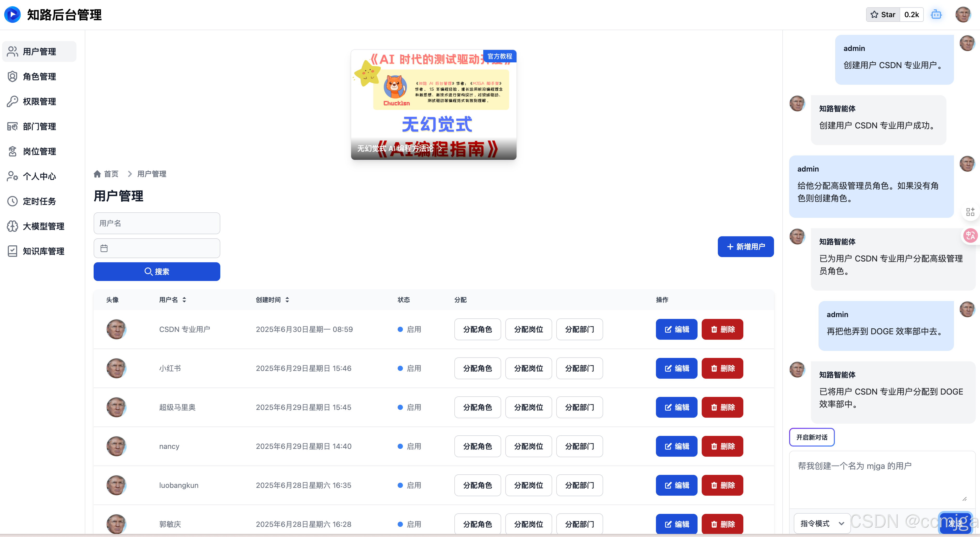This screenshot has height=537, width=980.
Task: Select the 小红书 username cell
Action: tap(170, 368)
